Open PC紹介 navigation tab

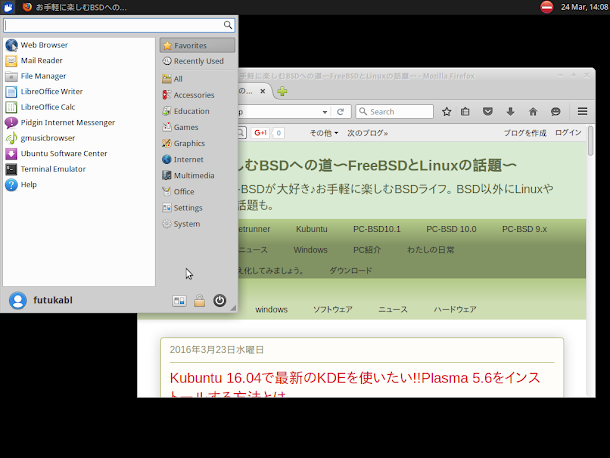point(367,250)
